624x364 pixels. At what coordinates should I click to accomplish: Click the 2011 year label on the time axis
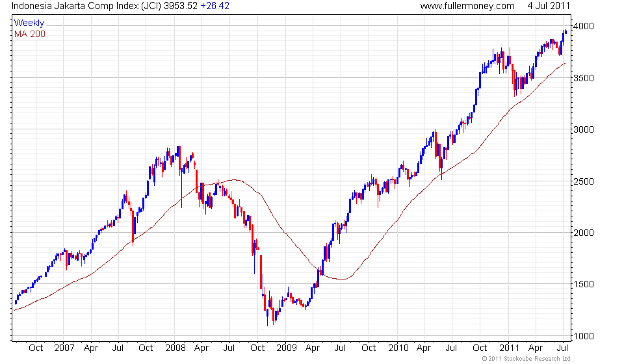click(x=510, y=348)
